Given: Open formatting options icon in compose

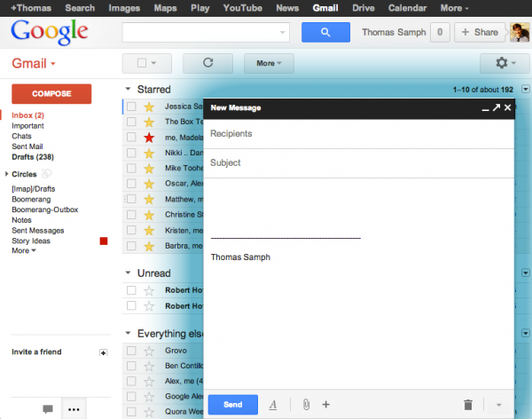Looking at the screenshot, I should click(273, 405).
